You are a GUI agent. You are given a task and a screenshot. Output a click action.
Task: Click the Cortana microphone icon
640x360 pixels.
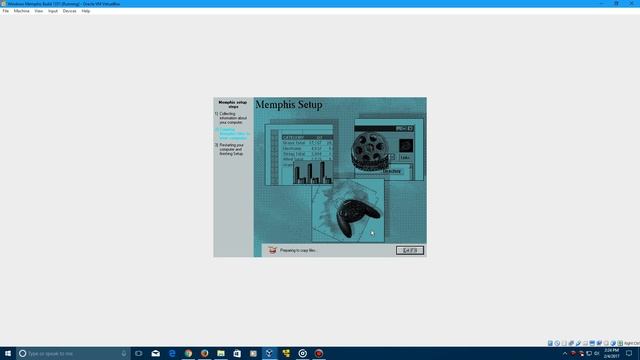(124, 353)
